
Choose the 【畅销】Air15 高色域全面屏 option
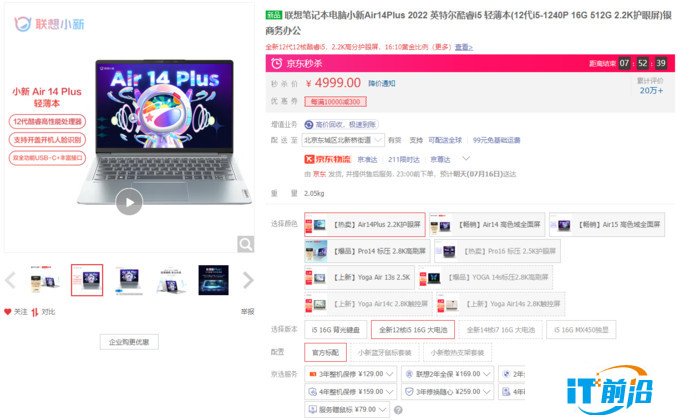(x=607, y=225)
